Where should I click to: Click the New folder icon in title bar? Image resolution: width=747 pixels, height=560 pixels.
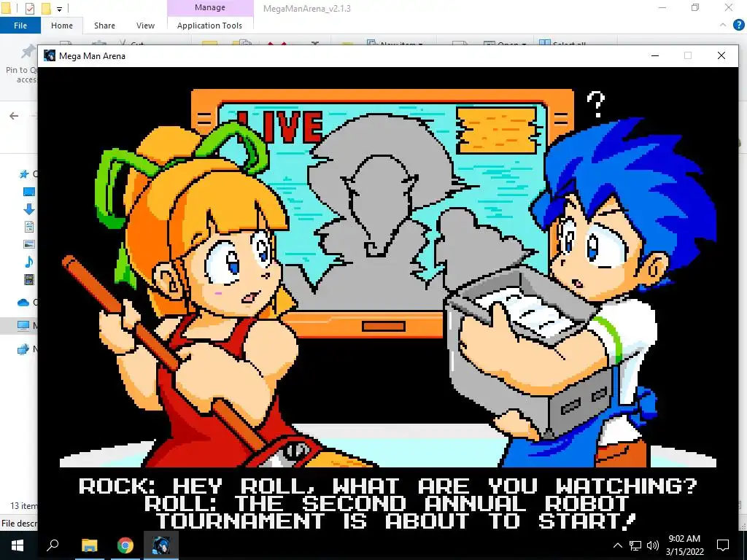click(46, 8)
